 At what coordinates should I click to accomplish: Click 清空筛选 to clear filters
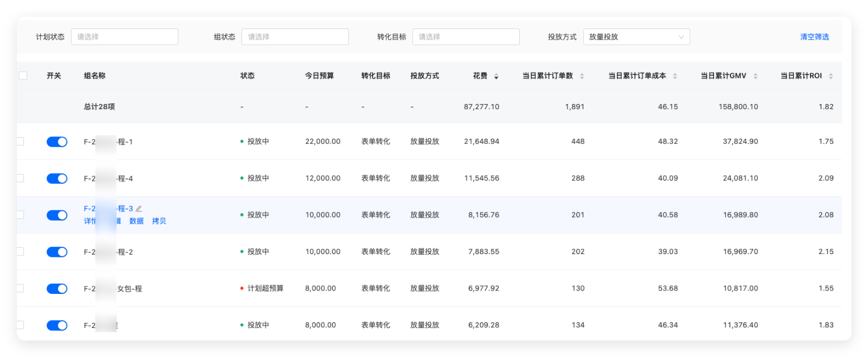(815, 36)
